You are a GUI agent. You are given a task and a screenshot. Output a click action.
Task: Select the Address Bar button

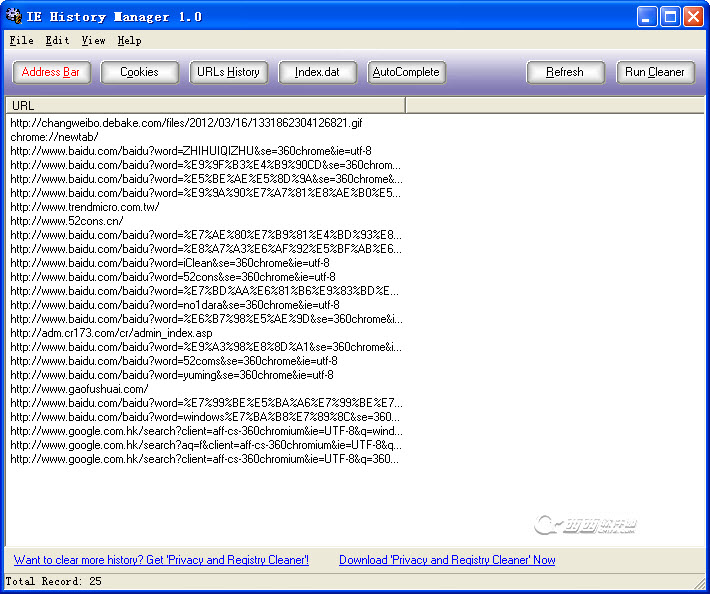(51, 72)
